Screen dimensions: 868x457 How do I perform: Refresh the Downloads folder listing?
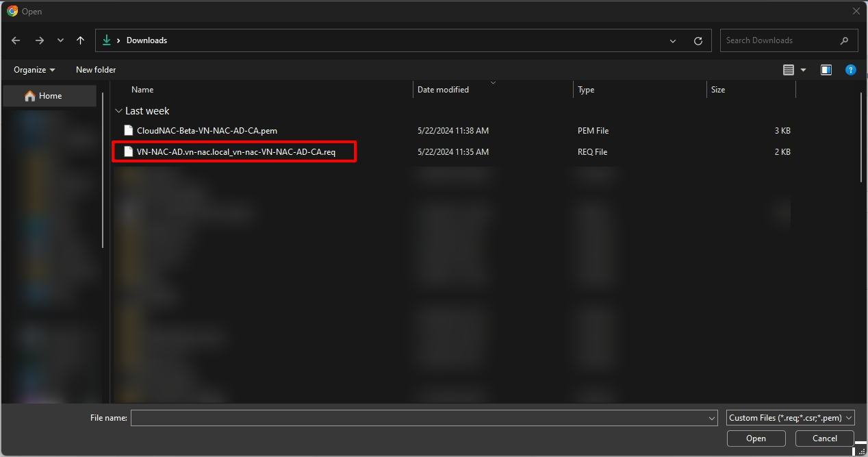pos(698,40)
